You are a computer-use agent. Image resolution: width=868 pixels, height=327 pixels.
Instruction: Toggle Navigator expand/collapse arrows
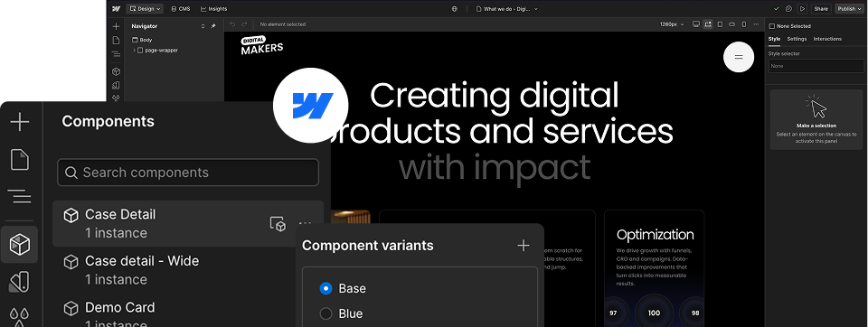click(x=203, y=26)
